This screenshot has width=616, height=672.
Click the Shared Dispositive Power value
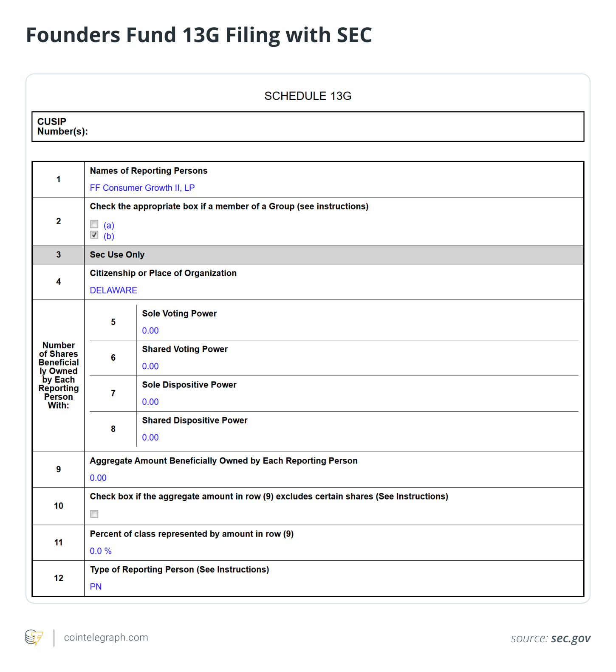pyautogui.click(x=150, y=438)
